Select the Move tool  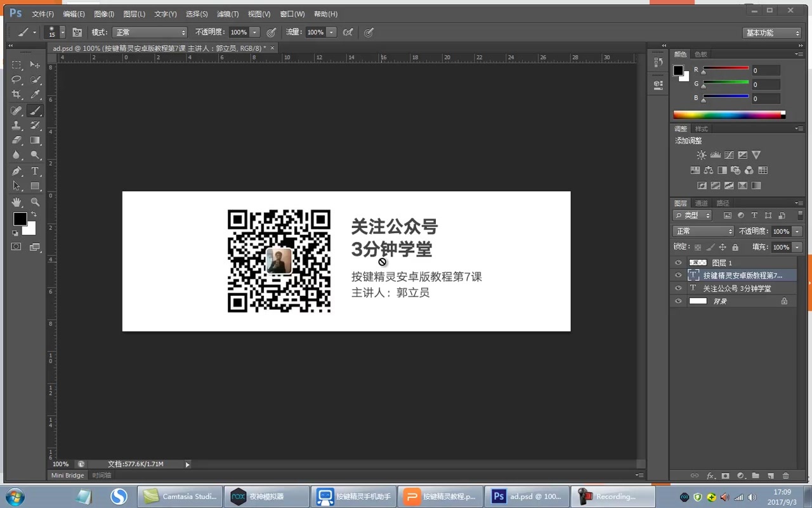click(x=36, y=65)
